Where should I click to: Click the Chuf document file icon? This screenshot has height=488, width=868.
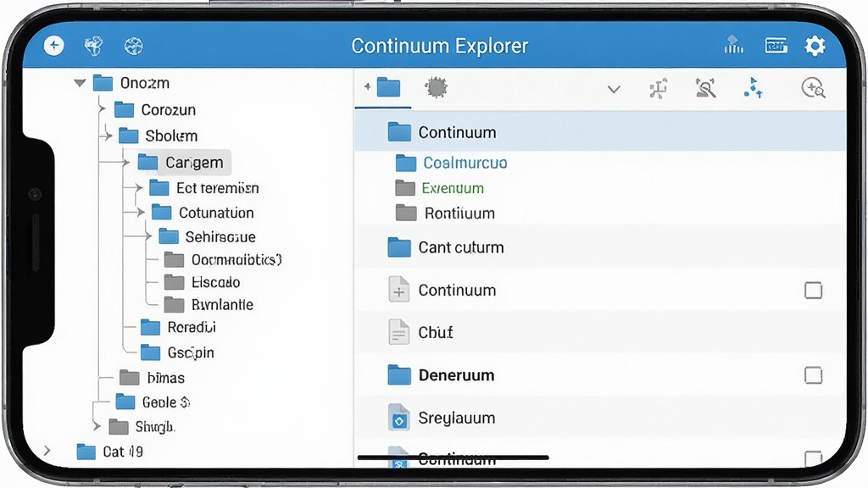(x=398, y=332)
